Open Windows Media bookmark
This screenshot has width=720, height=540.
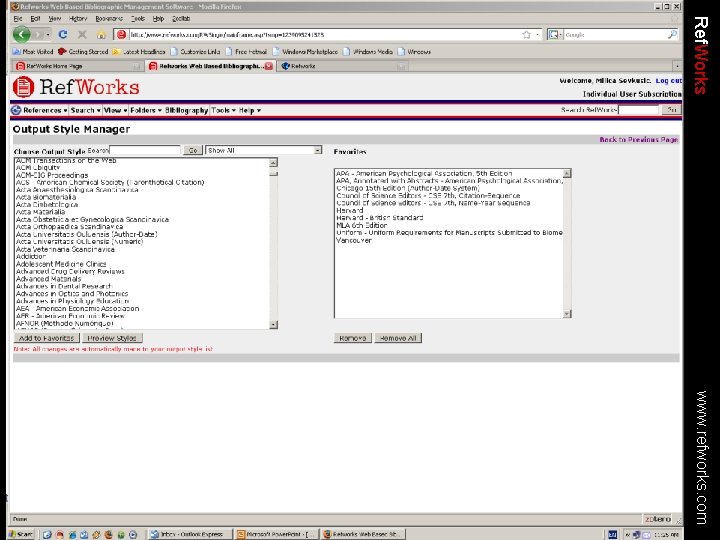pos(368,51)
